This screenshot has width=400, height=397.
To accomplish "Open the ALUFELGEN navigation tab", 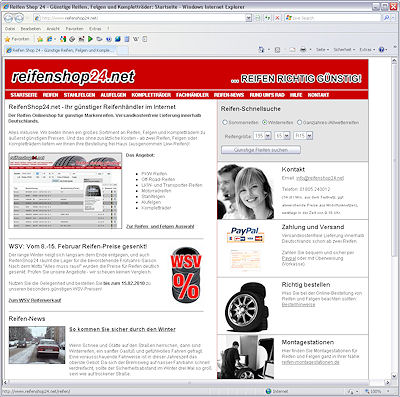I will 113,95.
